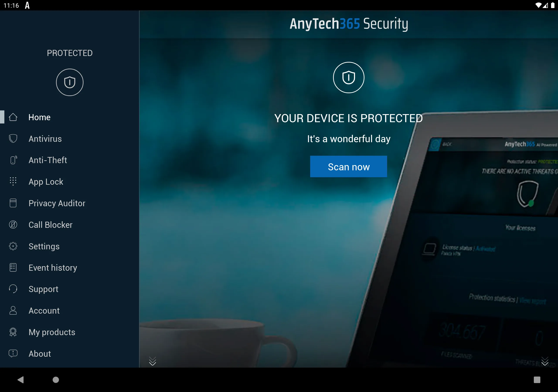Click the shield protection status icon
Image resolution: width=558 pixels, height=392 pixels.
[x=70, y=82]
